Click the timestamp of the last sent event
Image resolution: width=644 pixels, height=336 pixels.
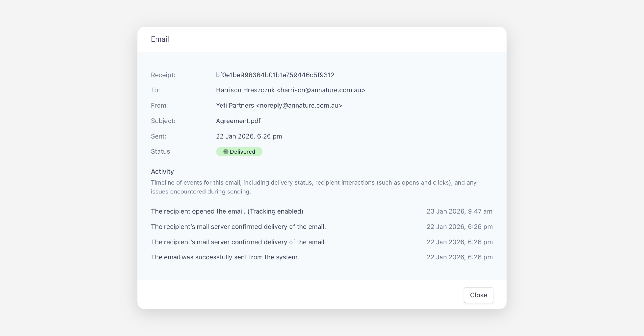[x=459, y=257]
